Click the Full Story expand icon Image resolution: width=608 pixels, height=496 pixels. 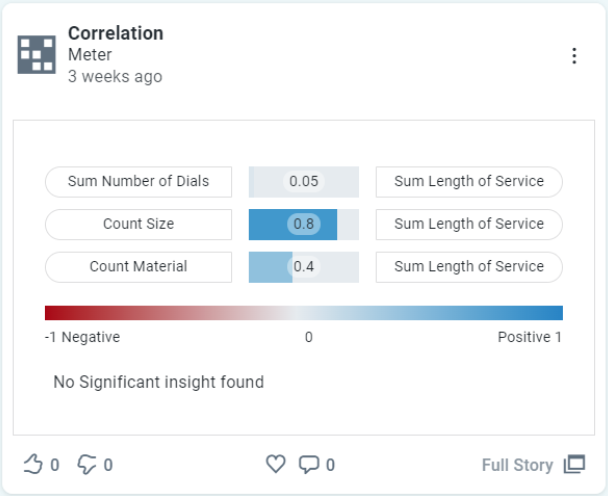574,464
